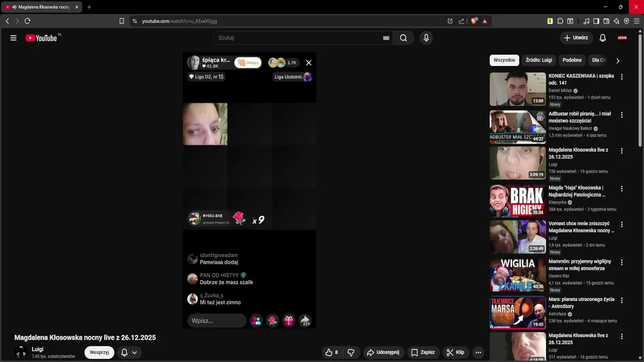
Task: Click the magnifier search button
Action: tap(404, 38)
